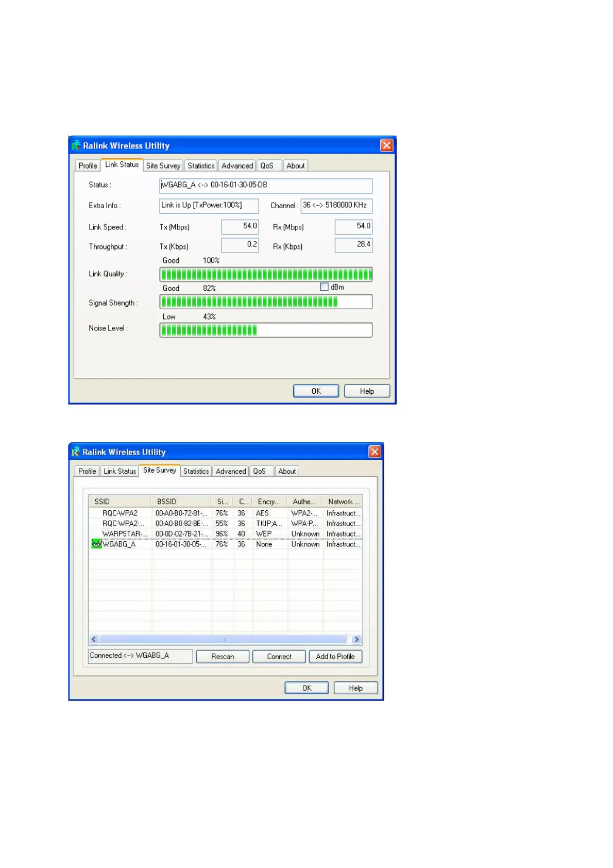Image resolution: width=613 pixels, height=868 pixels.
Task: Click the Connect button
Action: click(x=279, y=656)
